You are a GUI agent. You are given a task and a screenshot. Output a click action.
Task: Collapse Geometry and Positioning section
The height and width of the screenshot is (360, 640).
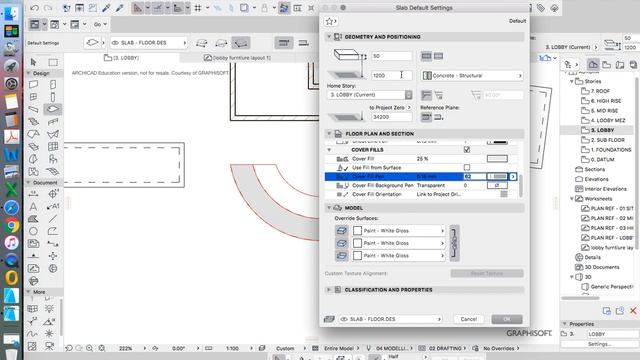(x=329, y=37)
